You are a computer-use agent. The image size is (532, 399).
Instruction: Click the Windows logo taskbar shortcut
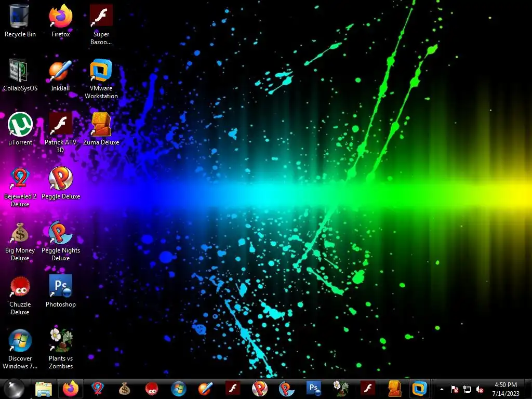[x=179, y=389]
